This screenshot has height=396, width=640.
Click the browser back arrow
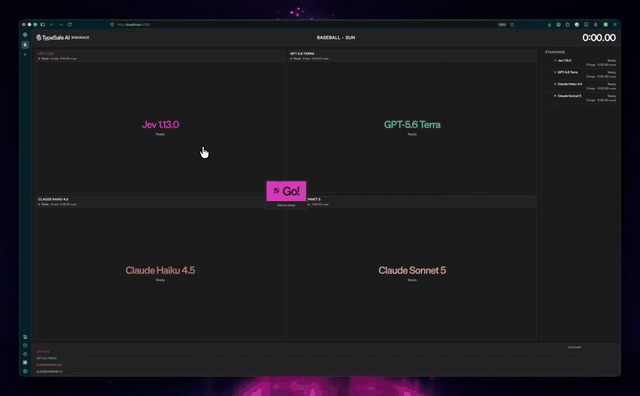click(51, 24)
